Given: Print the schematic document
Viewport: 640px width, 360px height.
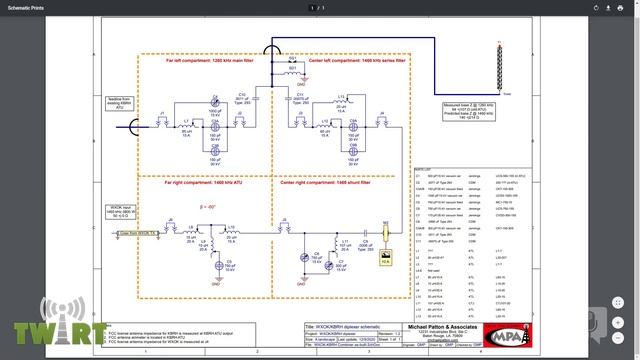Looking at the screenshot, I should tap(620, 8).
